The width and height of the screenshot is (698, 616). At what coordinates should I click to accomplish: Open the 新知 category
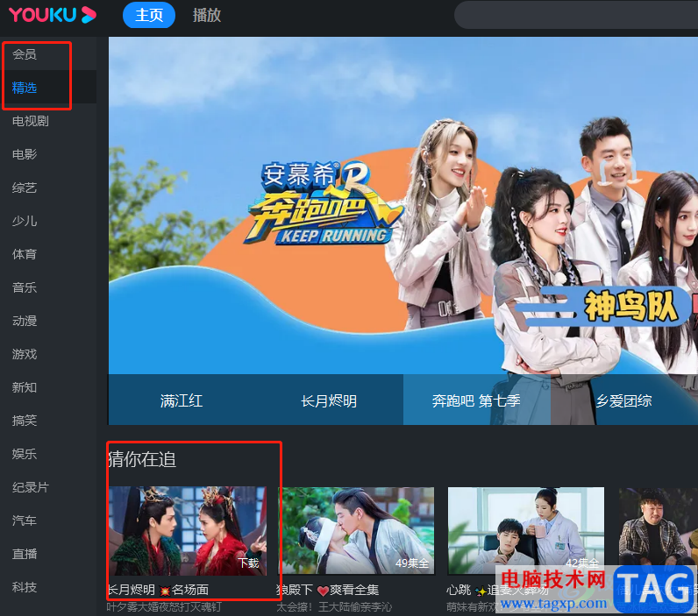click(x=25, y=387)
